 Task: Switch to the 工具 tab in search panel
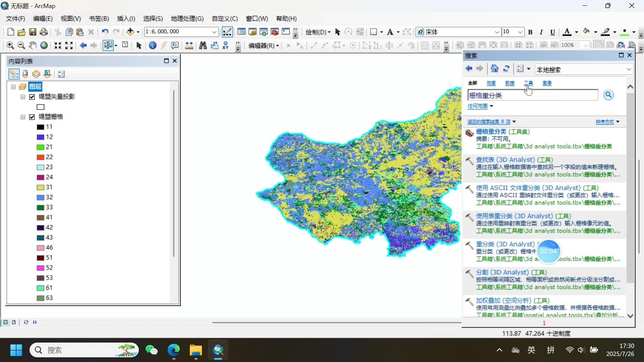click(x=528, y=83)
